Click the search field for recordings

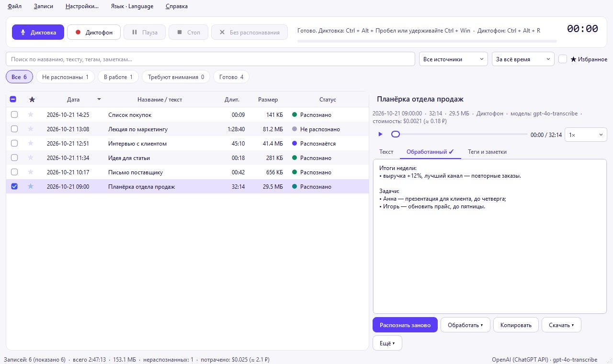click(x=210, y=59)
